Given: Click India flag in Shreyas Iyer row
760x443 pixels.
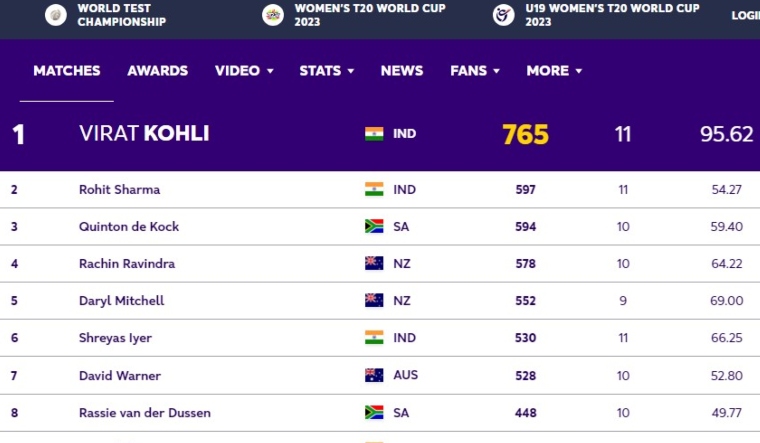Looking at the screenshot, I should point(374,337).
